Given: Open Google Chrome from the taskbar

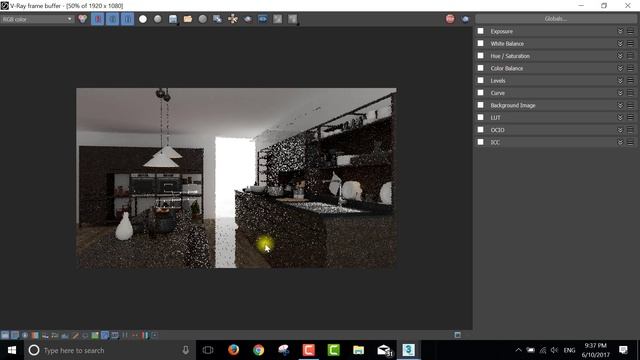Looking at the screenshot, I should (258, 350).
